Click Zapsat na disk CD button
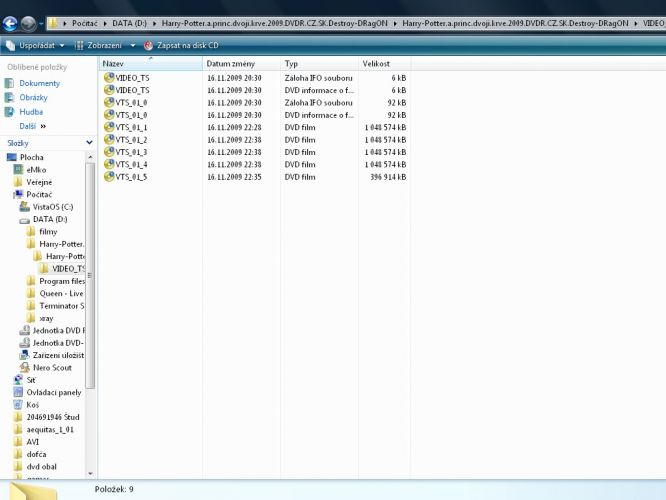This screenshot has height=500, width=666. click(181, 45)
